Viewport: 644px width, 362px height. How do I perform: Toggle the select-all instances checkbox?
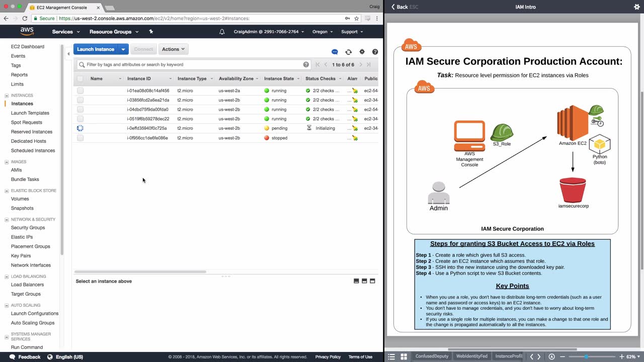pos(80,78)
